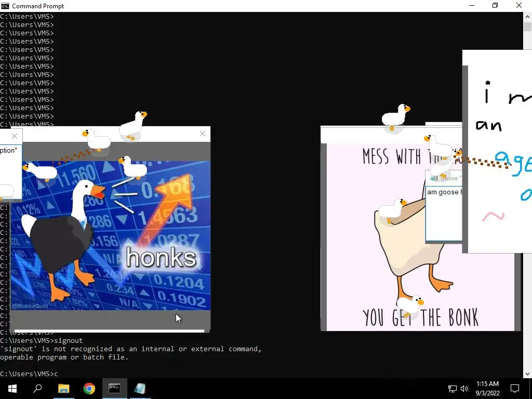The height and width of the screenshot is (399, 532).
Task: Open Google Chrome from taskbar
Action: tap(89, 389)
